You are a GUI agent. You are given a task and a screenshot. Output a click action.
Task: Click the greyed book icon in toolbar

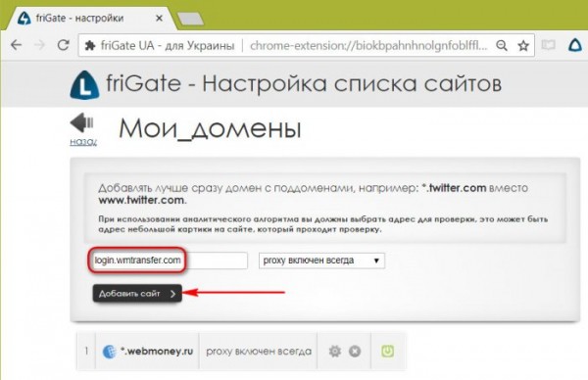[548, 46]
